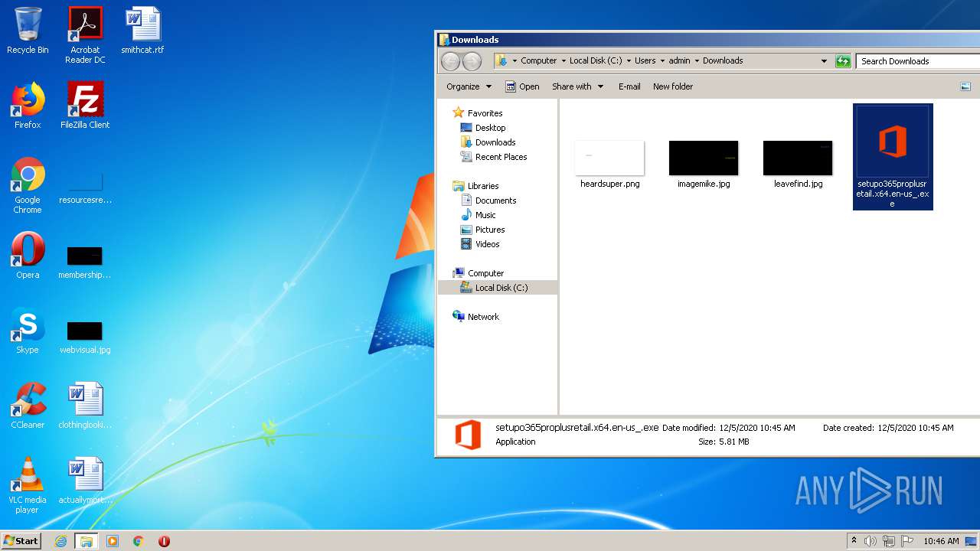Viewport: 980px width, 551px height.
Task: Expand the Users breadcrumb arrow
Action: (662, 61)
